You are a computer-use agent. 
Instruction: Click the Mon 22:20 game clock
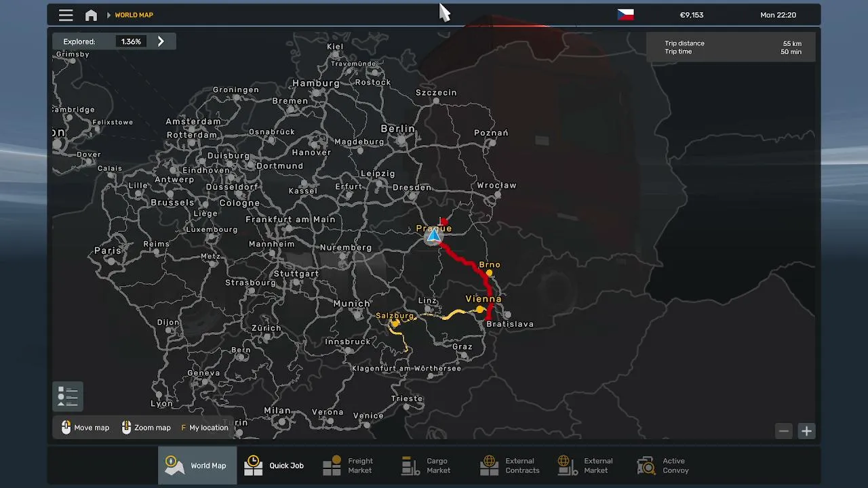[x=778, y=15]
